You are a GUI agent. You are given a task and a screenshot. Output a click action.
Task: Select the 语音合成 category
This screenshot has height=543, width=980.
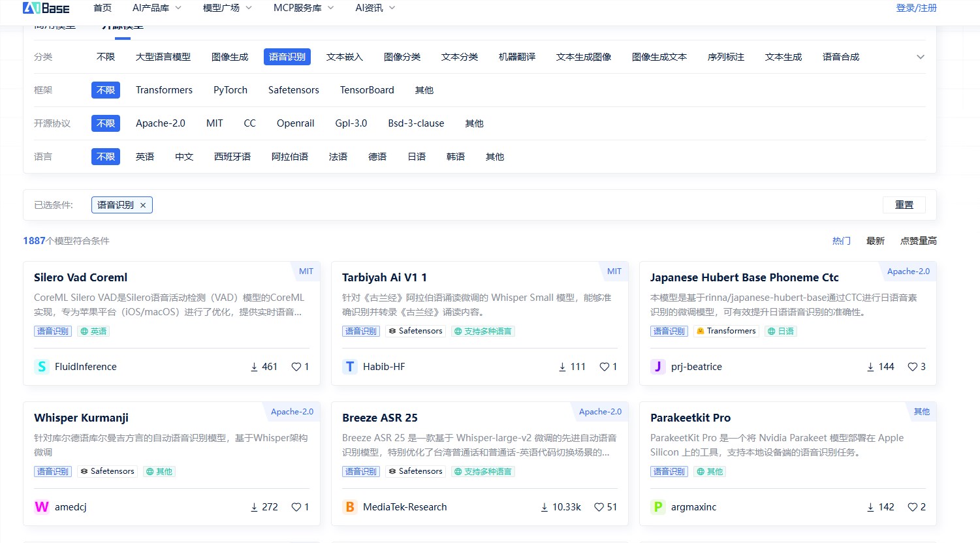(841, 57)
